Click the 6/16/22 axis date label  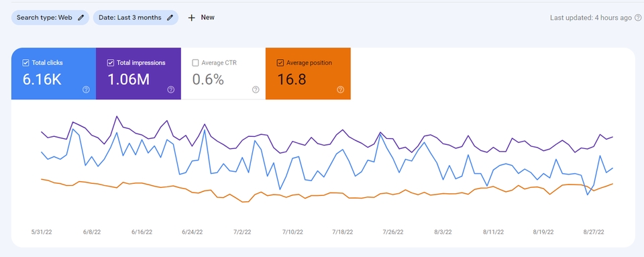click(142, 232)
